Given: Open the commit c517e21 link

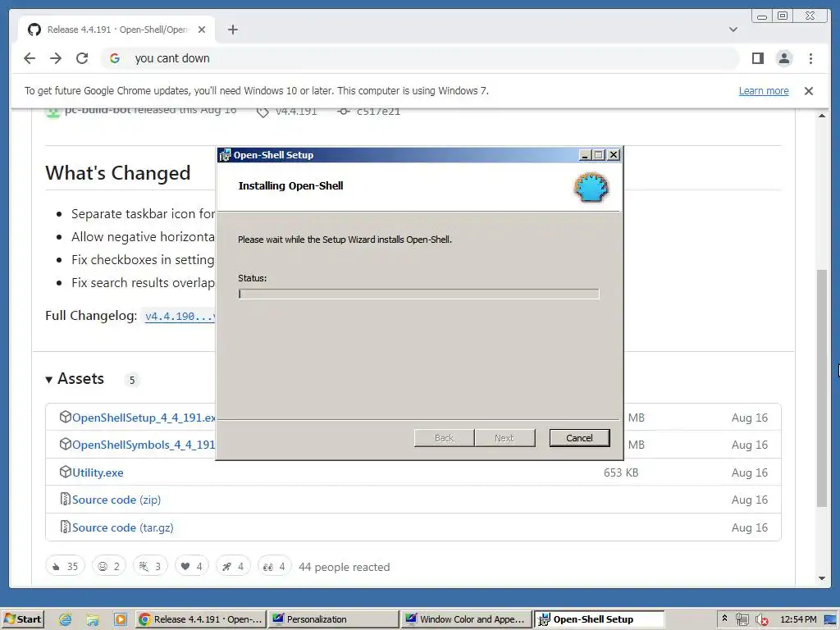Looking at the screenshot, I should coord(378,112).
